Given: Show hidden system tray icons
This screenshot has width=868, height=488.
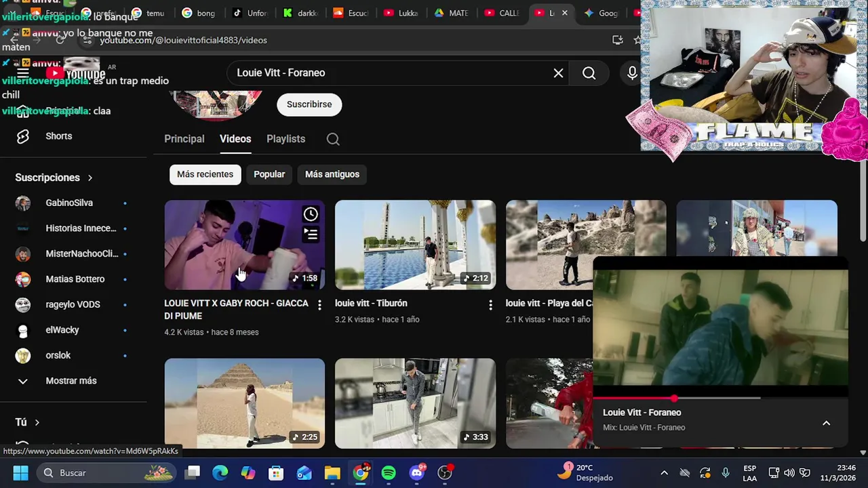Looking at the screenshot, I should tap(664, 472).
